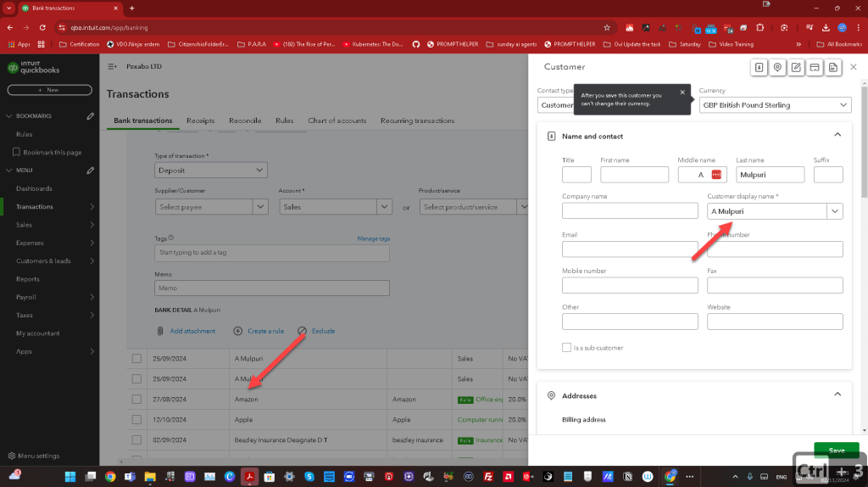Dismiss the currency tooltip

682,92
